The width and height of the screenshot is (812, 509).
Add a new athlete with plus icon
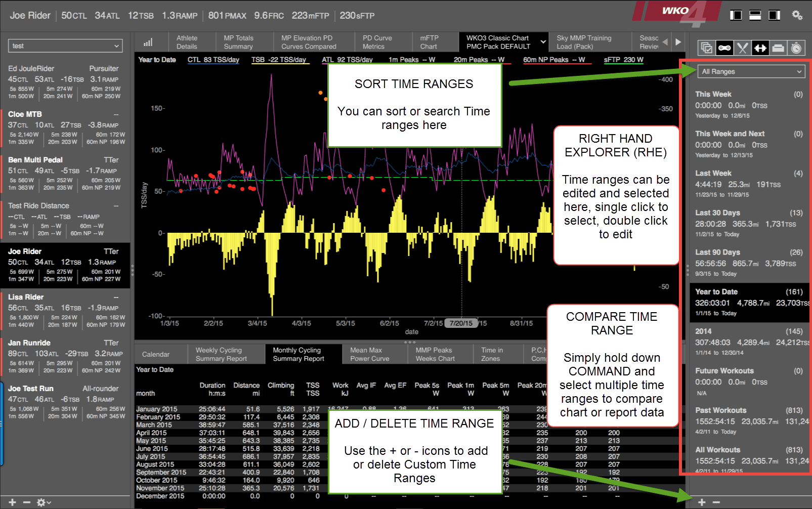point(12,502)
